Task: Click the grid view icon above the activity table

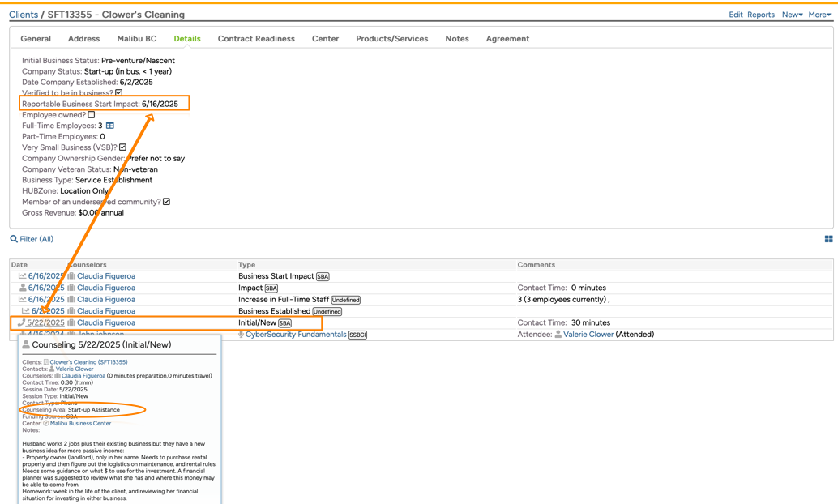Action: [828, 239]
